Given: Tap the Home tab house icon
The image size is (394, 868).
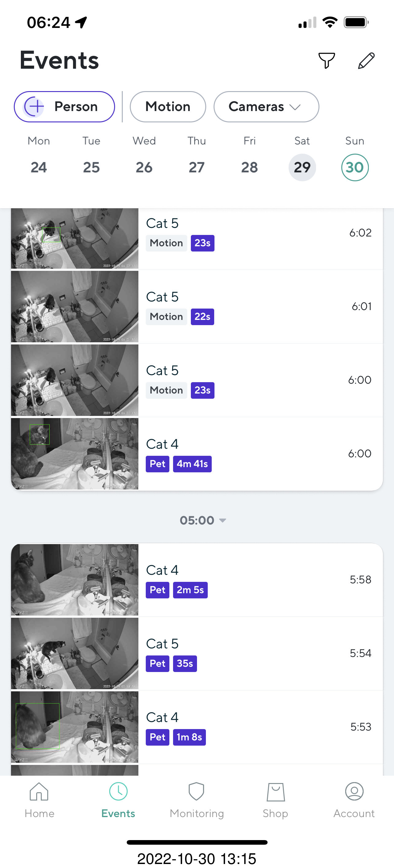Looking at the screenshot, I should point(39,792).
